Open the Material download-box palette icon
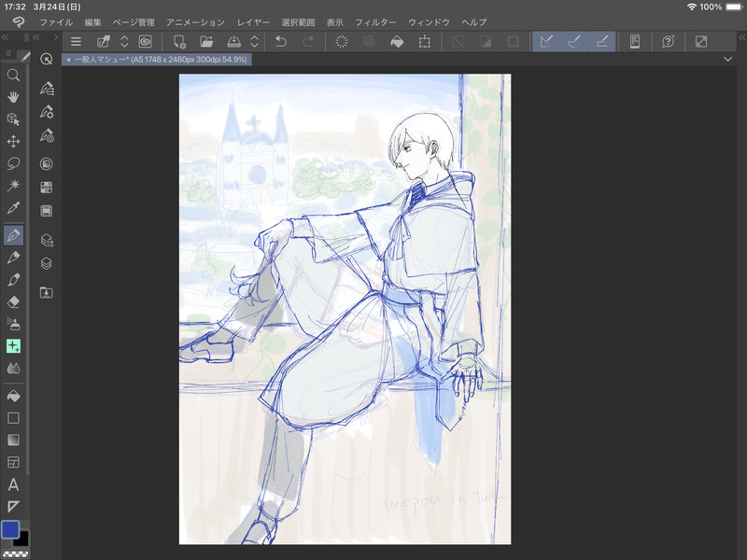This screenshot has height=560, width=747. click(46, 292)
